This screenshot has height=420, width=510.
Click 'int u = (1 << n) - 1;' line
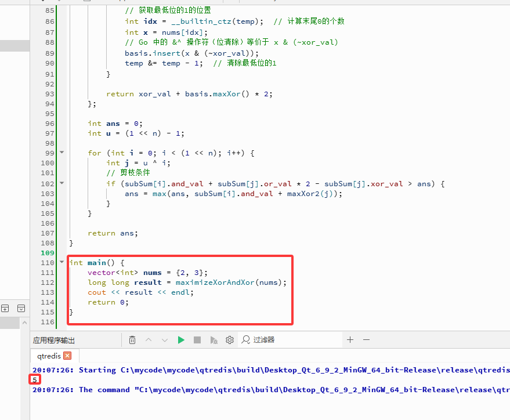coord(136,133)
